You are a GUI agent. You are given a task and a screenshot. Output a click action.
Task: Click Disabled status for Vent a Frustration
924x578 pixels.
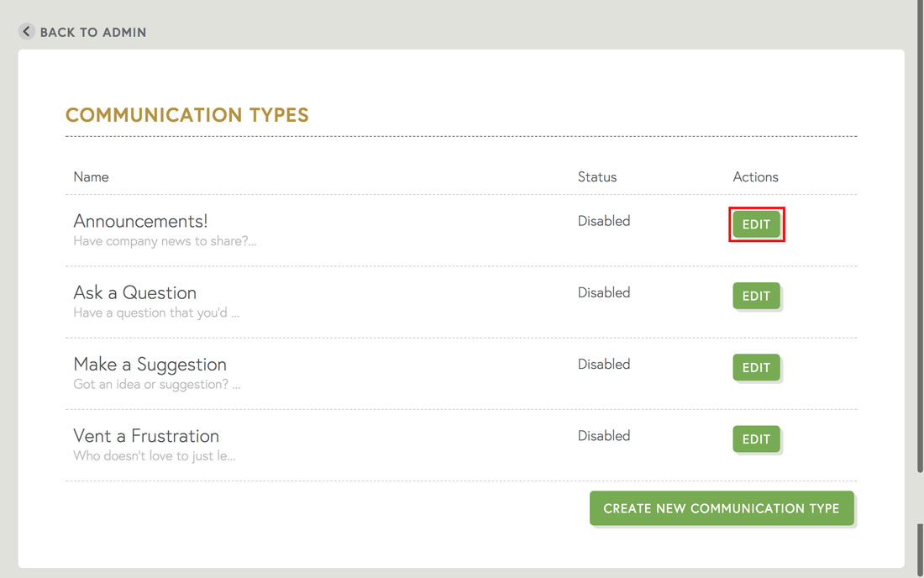click(x=603, y=435)
